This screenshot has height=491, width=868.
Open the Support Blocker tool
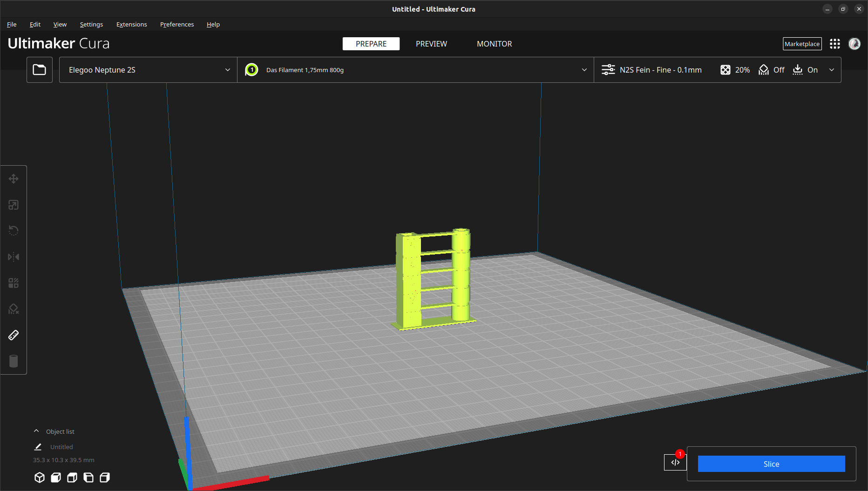[14, 309]
